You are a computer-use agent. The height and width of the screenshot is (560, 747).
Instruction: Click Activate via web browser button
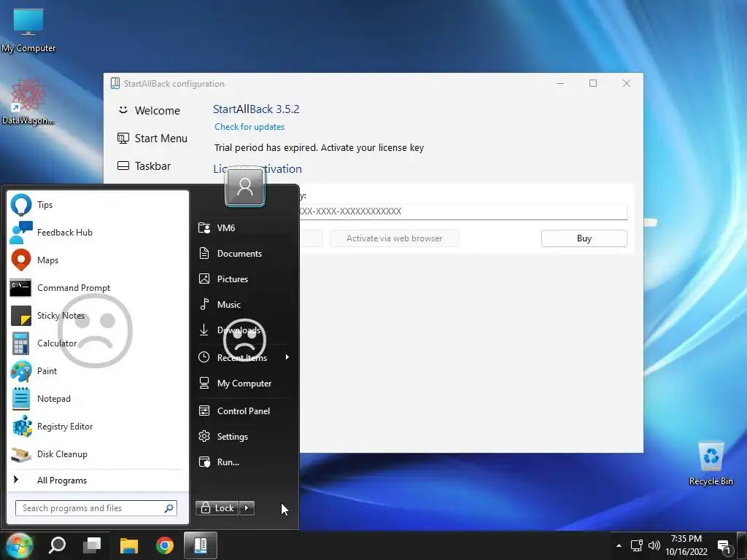pyautogui.click(x=394, y=238)
